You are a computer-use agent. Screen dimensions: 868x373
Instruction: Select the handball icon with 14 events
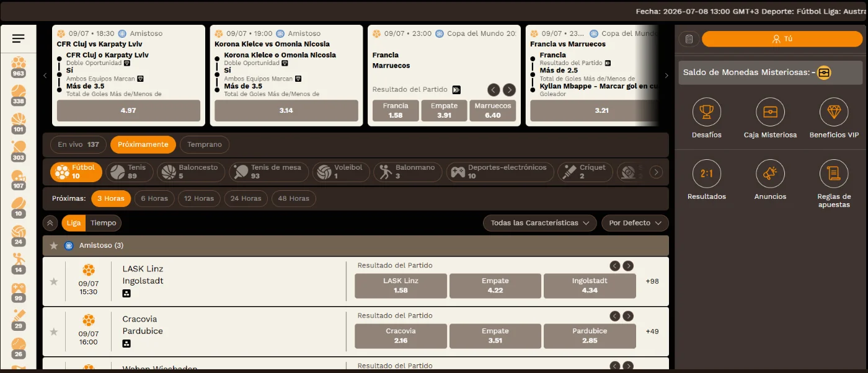pyautogui.click(x=19, y=264)
